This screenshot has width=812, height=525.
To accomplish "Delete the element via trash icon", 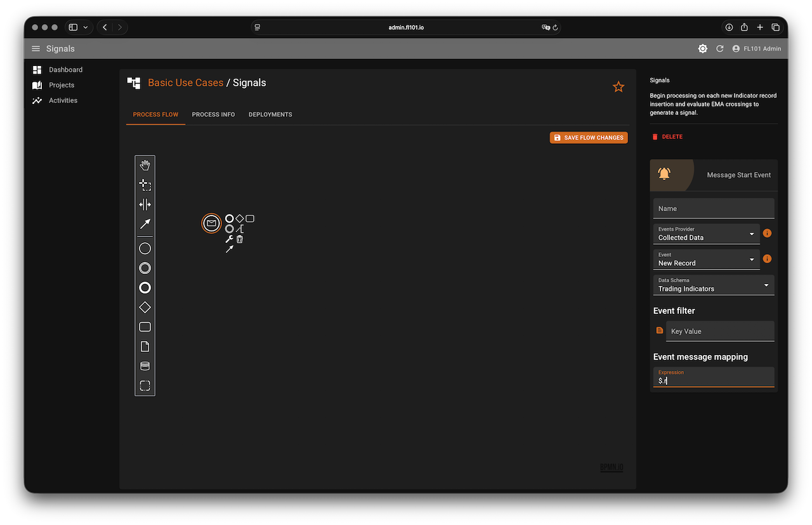I will coord(240,239).
